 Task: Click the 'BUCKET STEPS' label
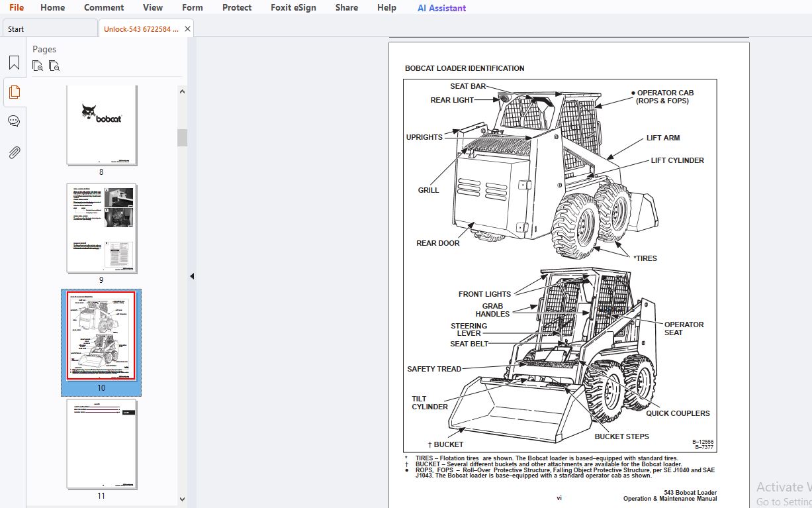pos(621,436)
